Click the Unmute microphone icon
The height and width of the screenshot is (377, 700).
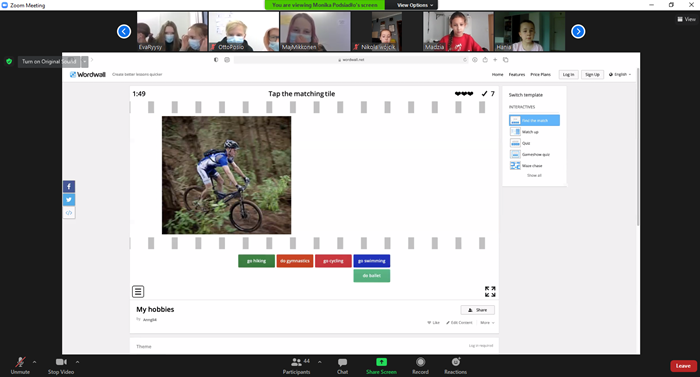(20, 362)
